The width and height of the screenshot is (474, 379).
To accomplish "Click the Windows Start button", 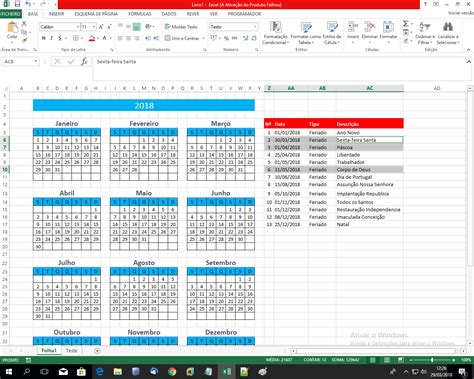I will pos(9,371).
